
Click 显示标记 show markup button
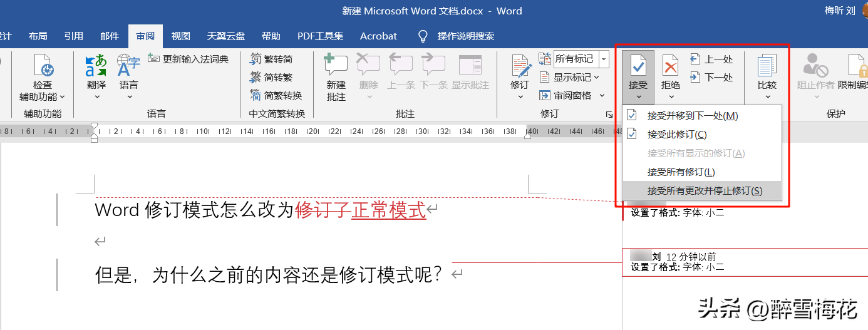tap(569, 77)
